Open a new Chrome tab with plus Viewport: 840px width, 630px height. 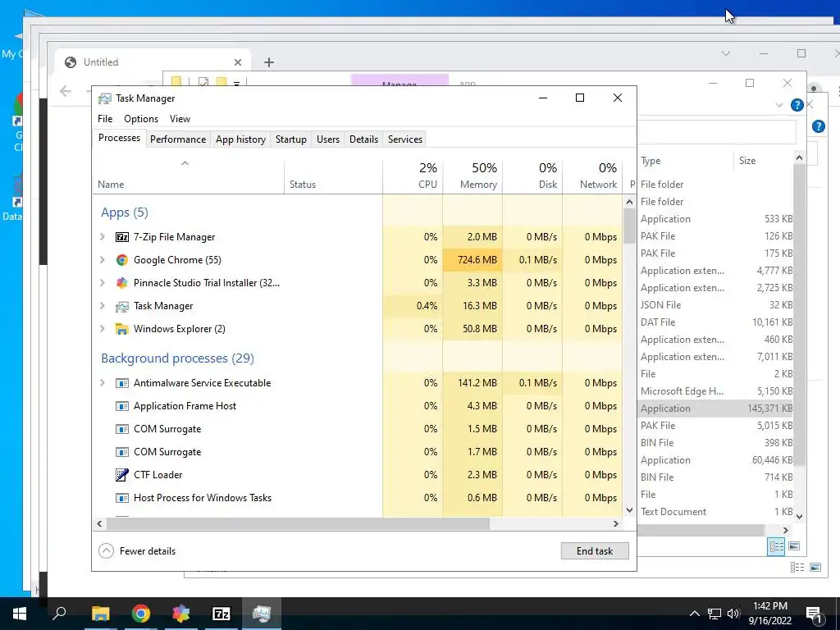[269, 62]
